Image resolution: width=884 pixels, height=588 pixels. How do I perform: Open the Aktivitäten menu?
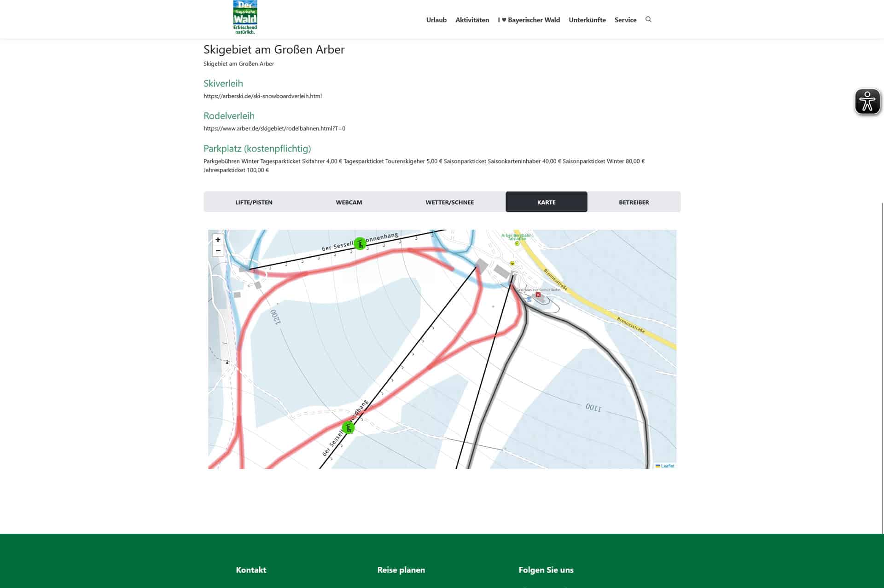pyautogui.click(x=472, y=20)
